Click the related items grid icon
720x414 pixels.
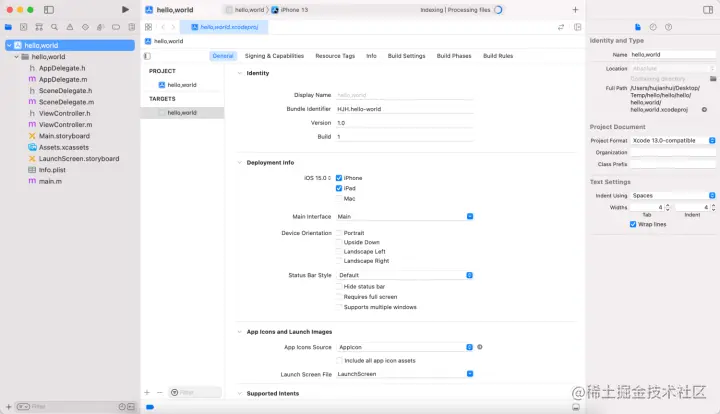148,27
